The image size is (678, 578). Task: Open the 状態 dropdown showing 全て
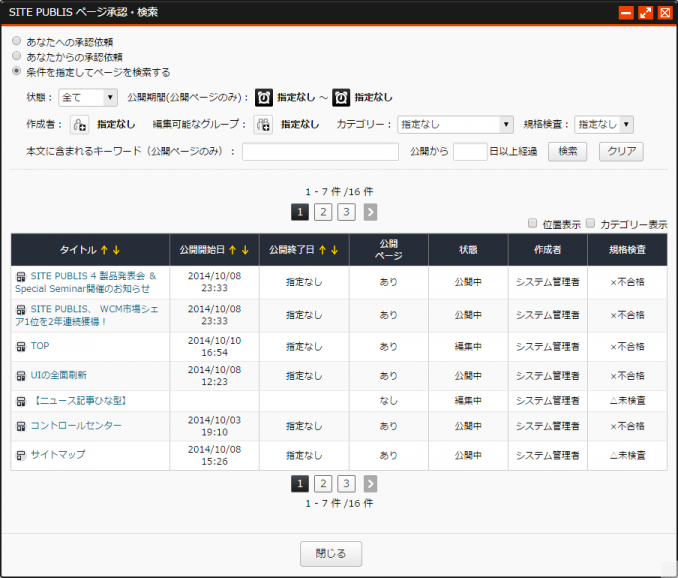[88, 98]
